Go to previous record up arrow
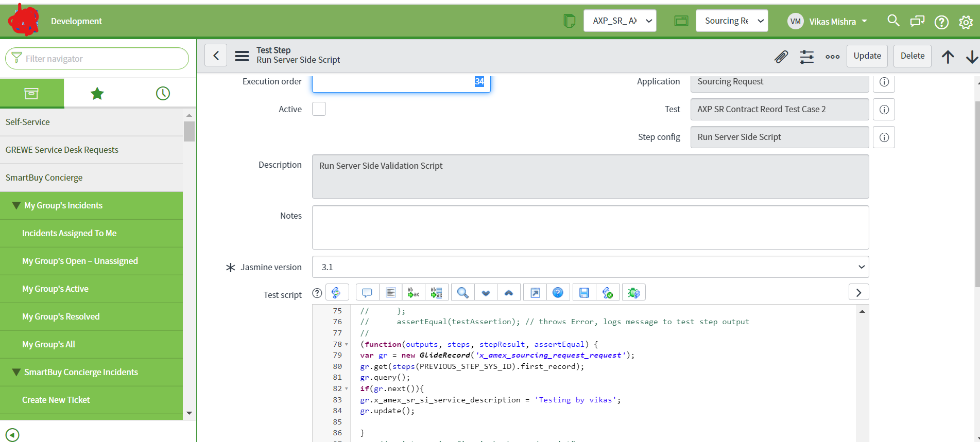Screen dimensions: 980x442 [x=948, y=57]
